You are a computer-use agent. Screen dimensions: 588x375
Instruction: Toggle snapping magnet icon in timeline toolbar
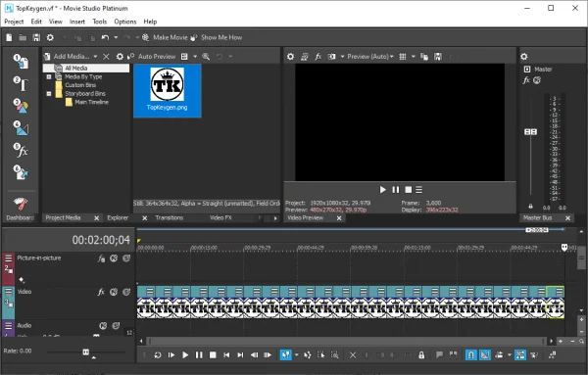(x=470, y=354)
